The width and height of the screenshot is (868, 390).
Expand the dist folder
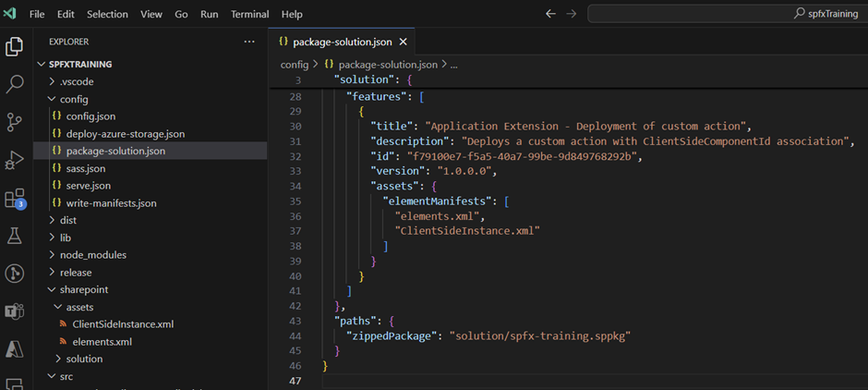67,221
